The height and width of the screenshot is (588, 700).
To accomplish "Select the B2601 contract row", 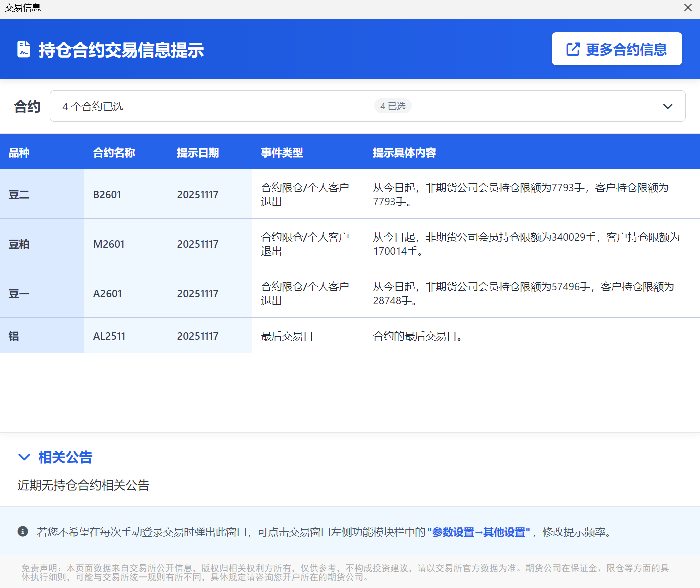I will pyautogui.click(x=107, y=195).
